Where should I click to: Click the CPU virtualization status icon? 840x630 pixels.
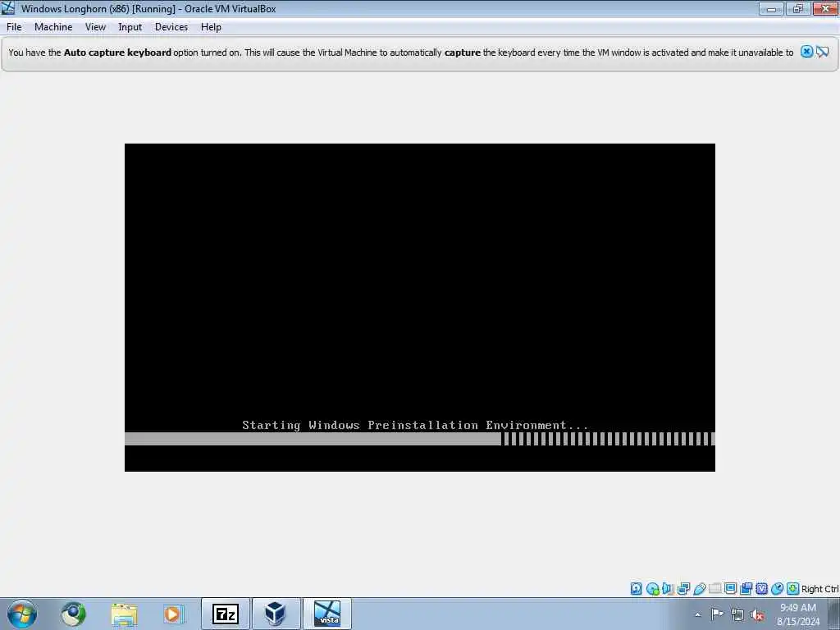pos(761,589)
